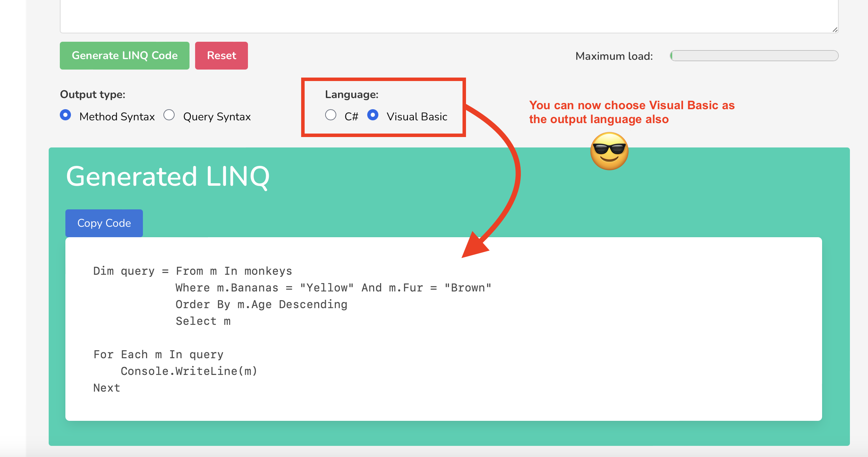Click the Console.WriteLine(m) code line
The width and height of the screenshot is (868, 457).
pos(189,371)
